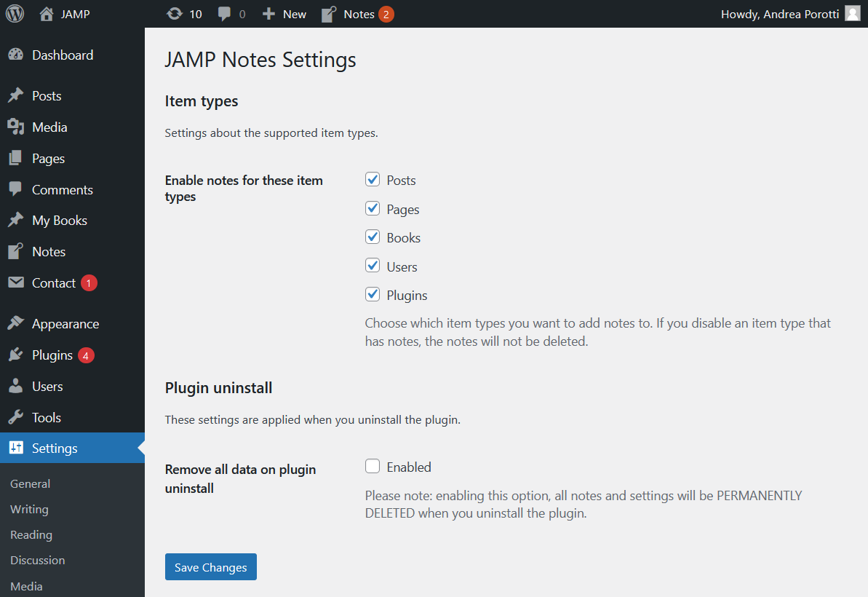Click the Plugins plug icon
Screen dimensions: 868x597
pyautogui.click(x=16, y=355)
